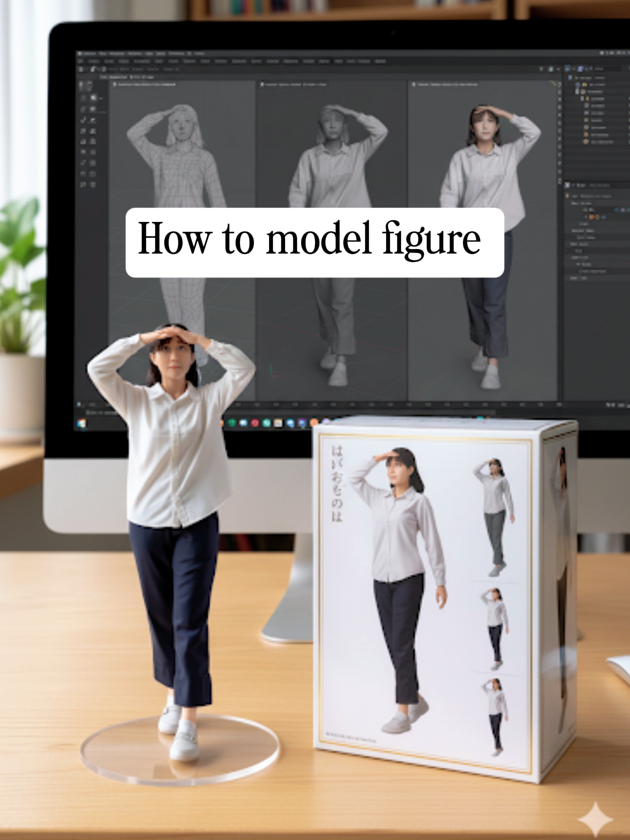Click the Windows Start button on taskbar
The image size is (630, 840).
pyautogui.click(x=81, y=423)
